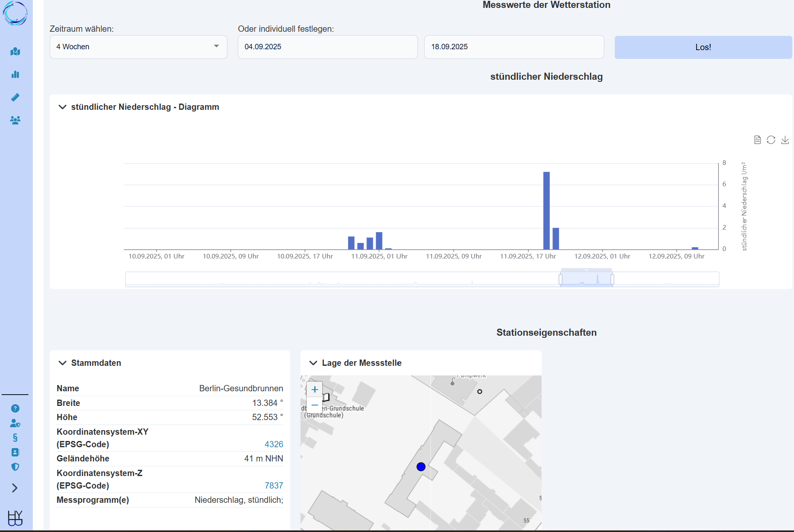794x532 pixels.
Task: Open the paragraph legal notice icon
Action: tap(15, 438)
